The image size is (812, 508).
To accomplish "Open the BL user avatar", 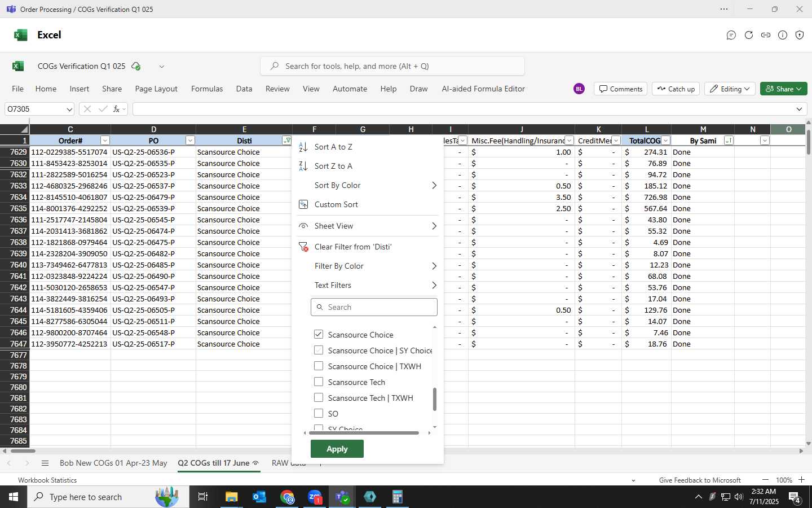I will [x=579, y=89].
